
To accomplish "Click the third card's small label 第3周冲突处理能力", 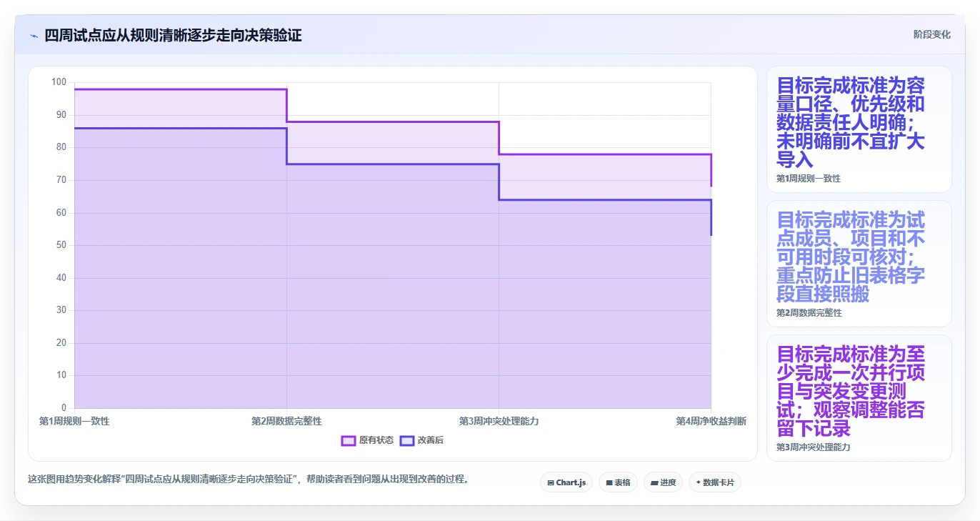I will pos(814,447).
